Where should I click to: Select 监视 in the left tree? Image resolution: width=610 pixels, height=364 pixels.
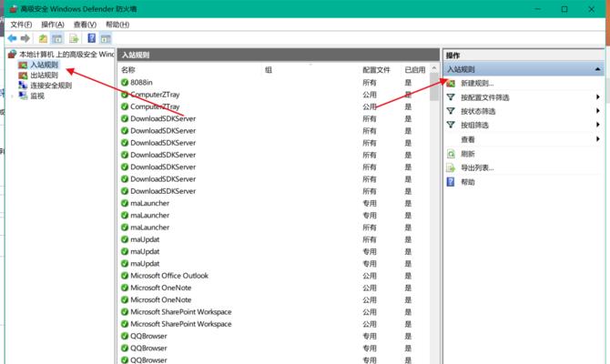37,96
